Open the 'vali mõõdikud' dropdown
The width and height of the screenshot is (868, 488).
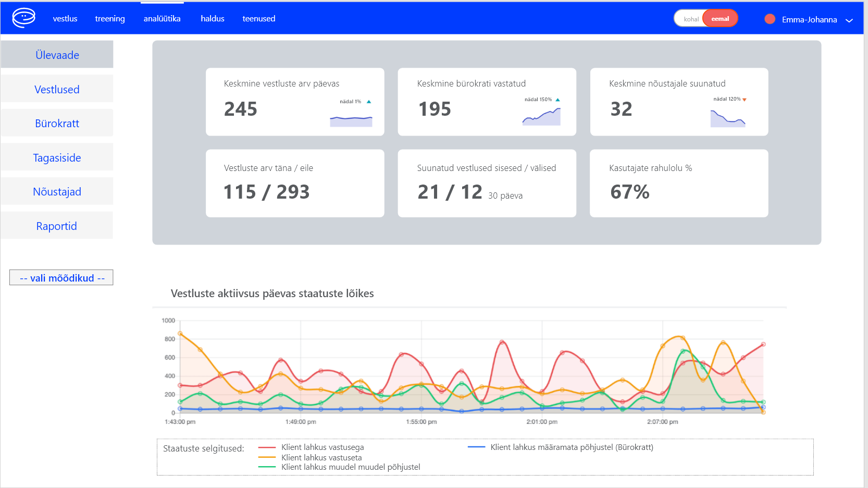pyautogui.click(x=61, y=277)
